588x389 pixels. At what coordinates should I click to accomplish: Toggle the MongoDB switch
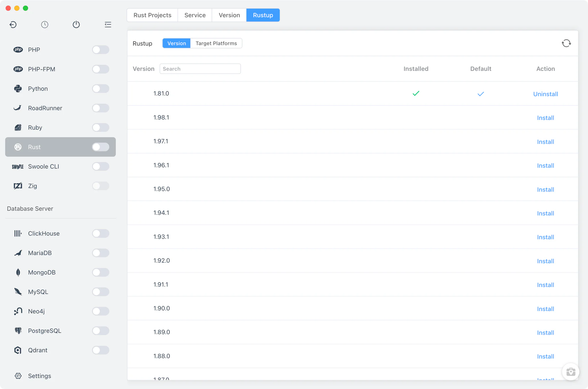100,272
